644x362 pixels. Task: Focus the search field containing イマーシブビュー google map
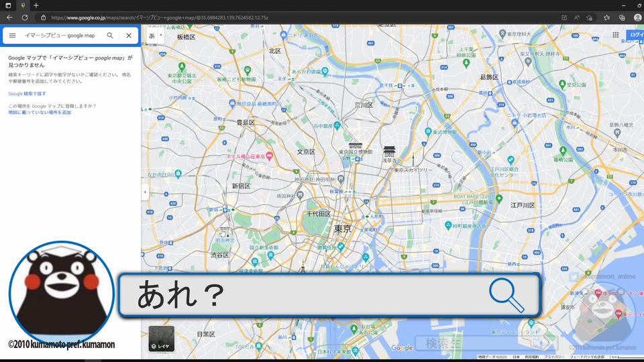pyautogui.click(x=60, y=36)
